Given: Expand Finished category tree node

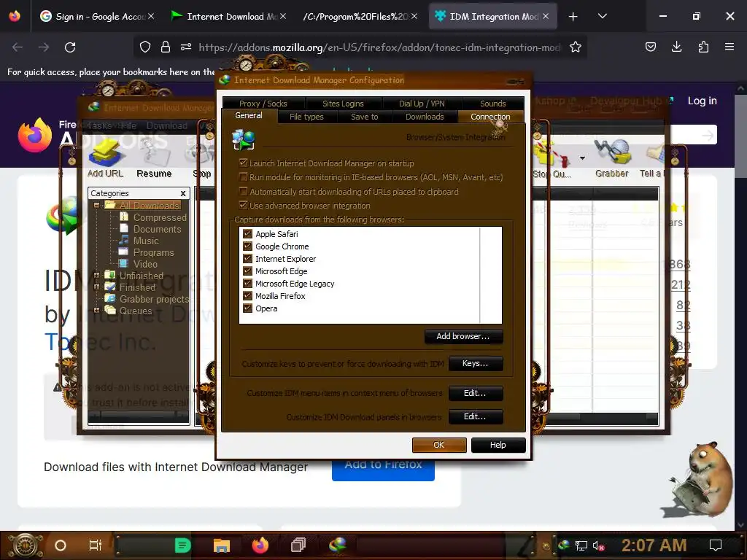Looking at the screenshot, I should pos(97,287).
